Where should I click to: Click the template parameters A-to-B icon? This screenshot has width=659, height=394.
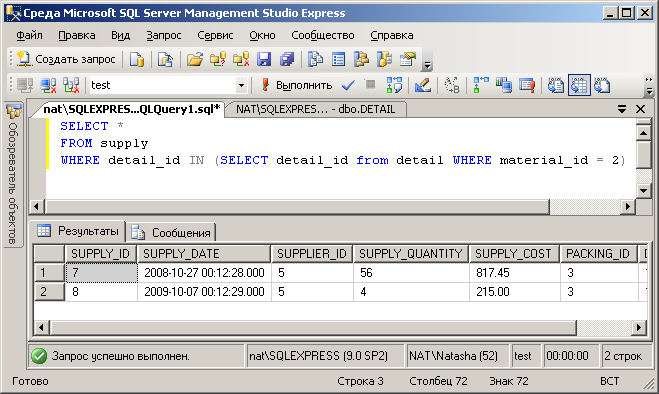(x=452, y=85)
